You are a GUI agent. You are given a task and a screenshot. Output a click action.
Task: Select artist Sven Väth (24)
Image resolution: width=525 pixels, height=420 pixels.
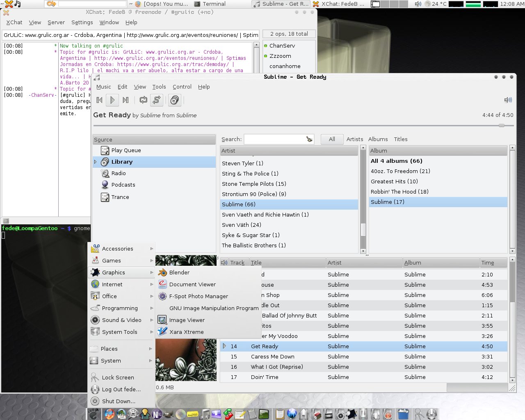(x=289, y=225)
